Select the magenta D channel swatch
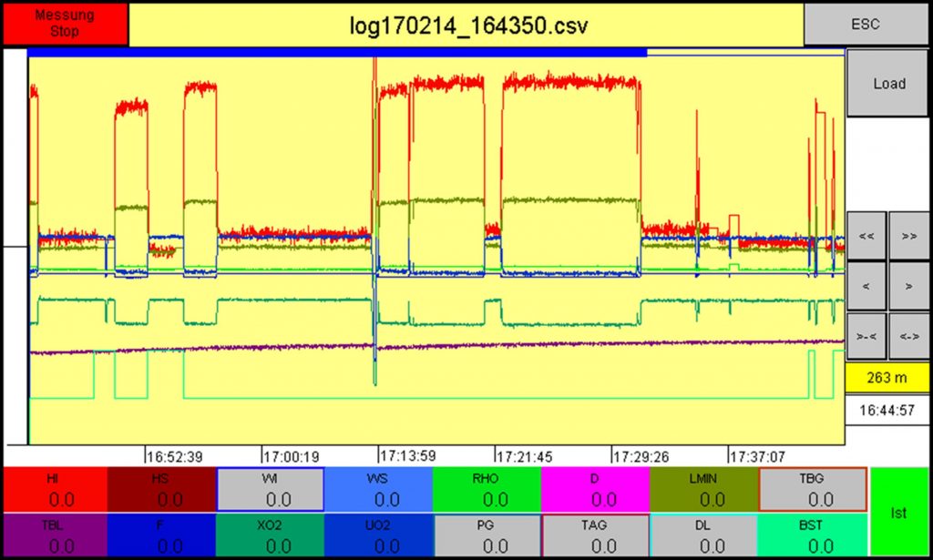Image resolution: width=933 pixels, height=560 pixels. (594, 490)
